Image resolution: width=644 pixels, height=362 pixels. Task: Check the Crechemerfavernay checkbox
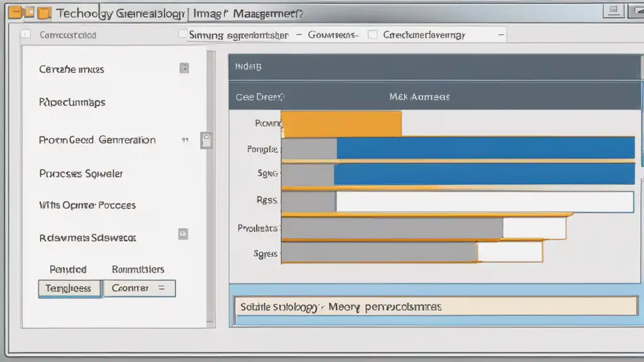[x=372, y=35]
